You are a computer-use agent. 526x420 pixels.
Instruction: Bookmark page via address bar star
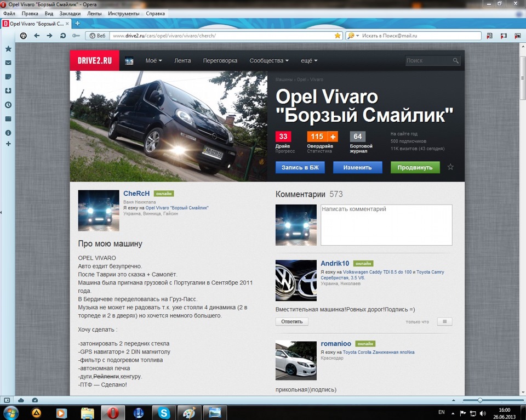pyautogui.click(x=338, y=36)
